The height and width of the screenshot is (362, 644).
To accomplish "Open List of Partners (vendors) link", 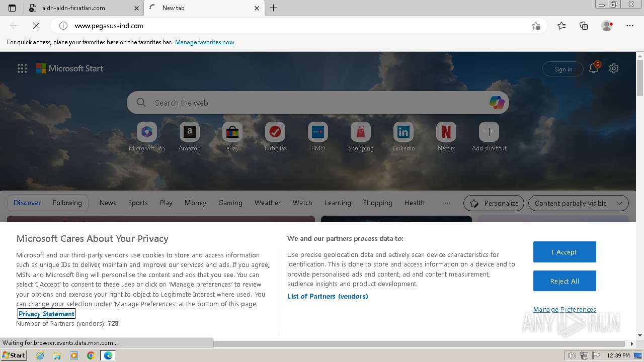I will click(328, 296).
